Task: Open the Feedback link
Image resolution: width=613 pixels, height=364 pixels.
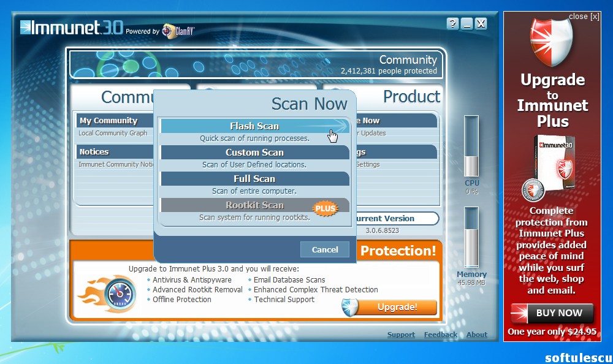Action: pos(441,335)
